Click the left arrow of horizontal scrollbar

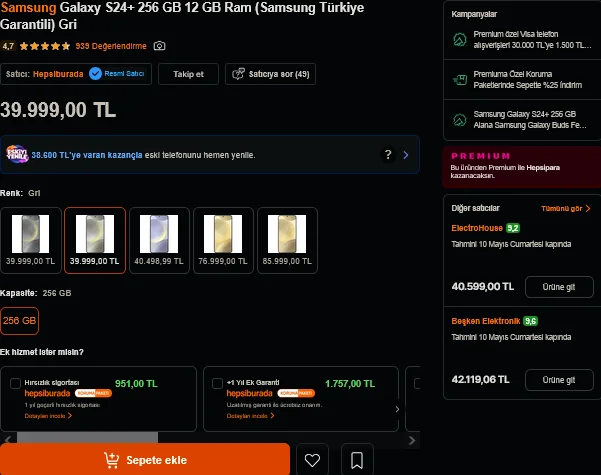[8, 440]
